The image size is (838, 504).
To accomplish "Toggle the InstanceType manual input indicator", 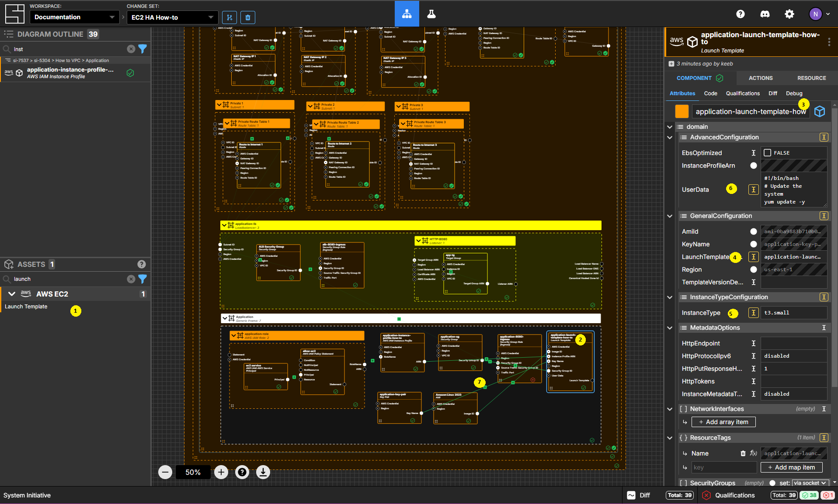I will [753, 313].
